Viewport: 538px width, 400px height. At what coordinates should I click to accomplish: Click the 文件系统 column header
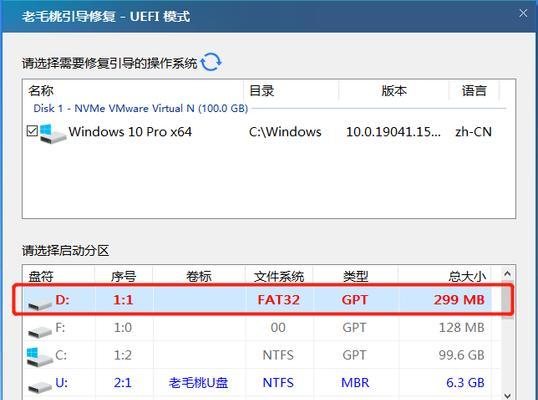coord(279,276)
